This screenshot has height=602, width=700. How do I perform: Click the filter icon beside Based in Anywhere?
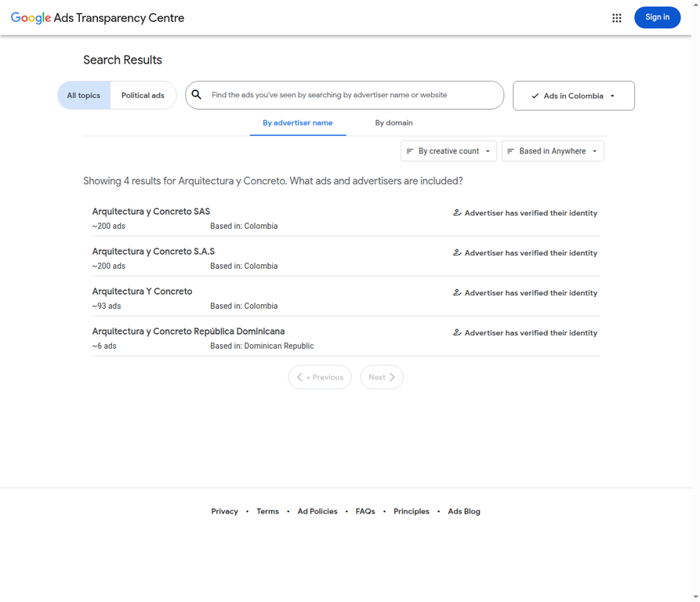[x=511, y=150]
